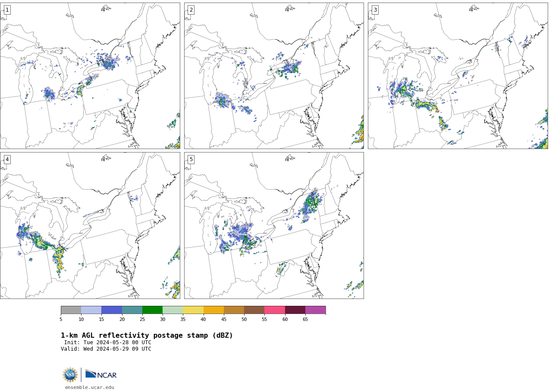This screenshot has height=392, width=552.
Task: Click the panel number 5 label
Action: click(191, 159)
